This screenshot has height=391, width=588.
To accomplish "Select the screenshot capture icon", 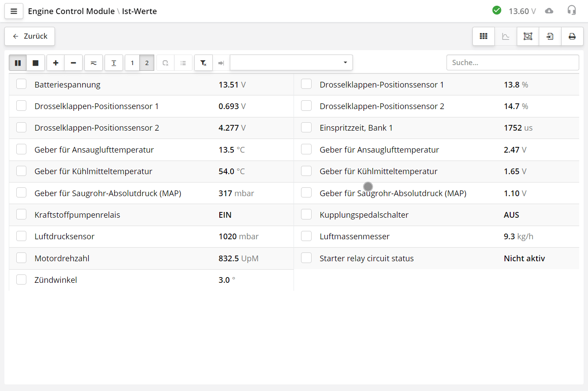I will tap(527, 36).
